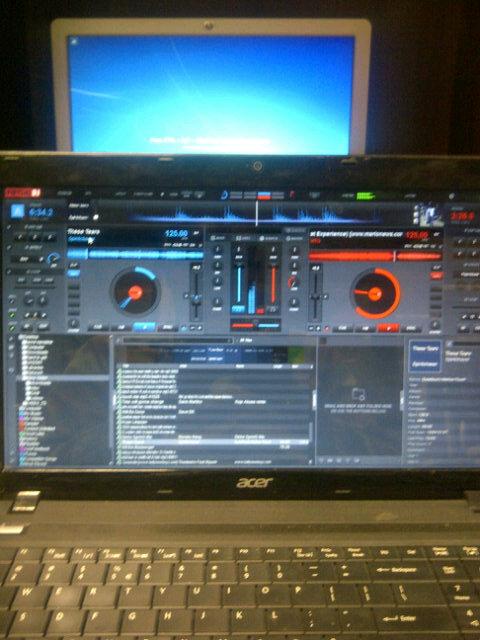The width and height of the screenshot is (480, 640).
Task: Click the right deck jog wheel
Action: tap(374, 293)
